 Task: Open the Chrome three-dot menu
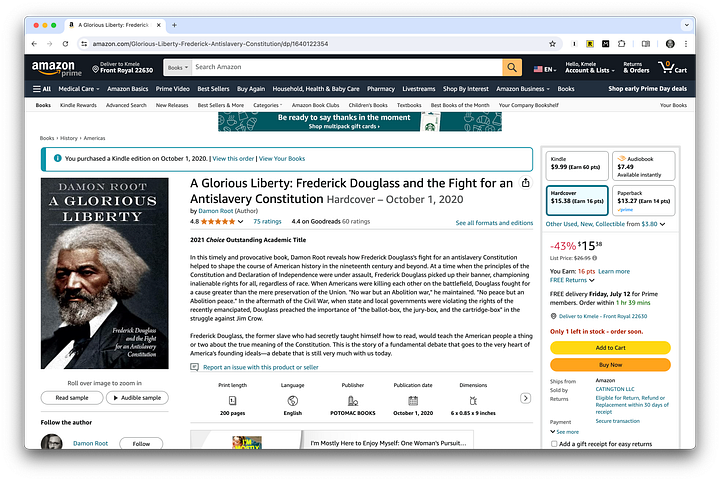click(x=686, y=44)
